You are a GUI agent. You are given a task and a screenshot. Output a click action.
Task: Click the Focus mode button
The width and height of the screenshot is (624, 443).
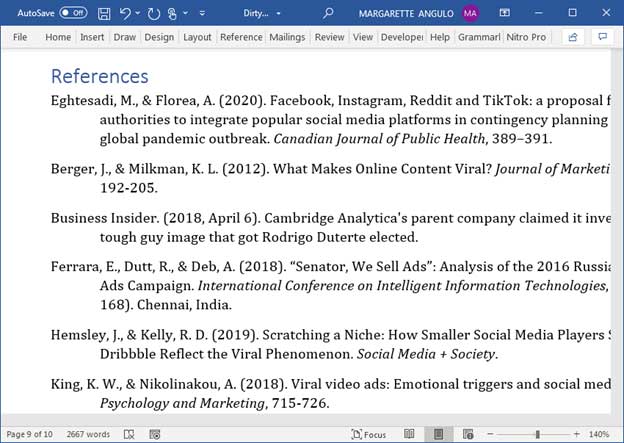[369, 434]
